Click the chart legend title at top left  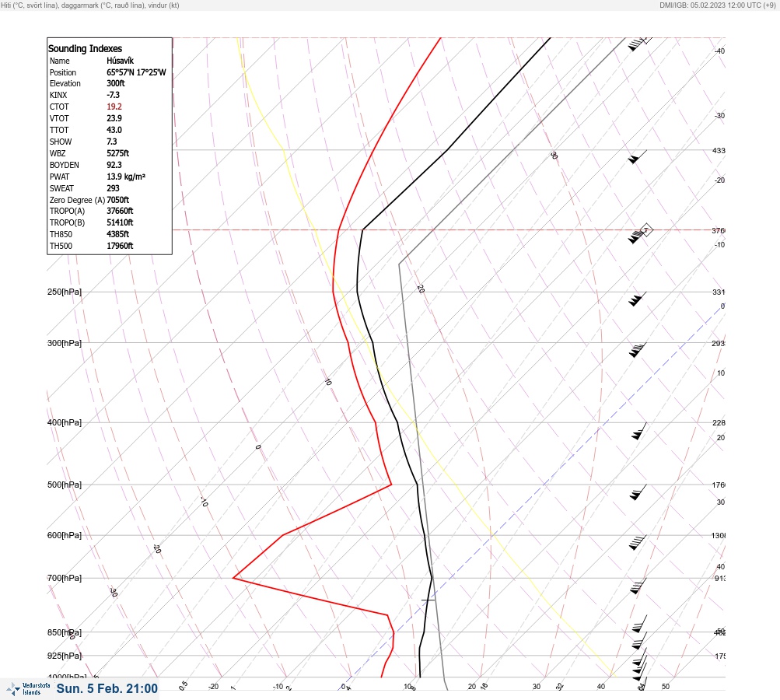pyautogui.click(x=90, y=5)
